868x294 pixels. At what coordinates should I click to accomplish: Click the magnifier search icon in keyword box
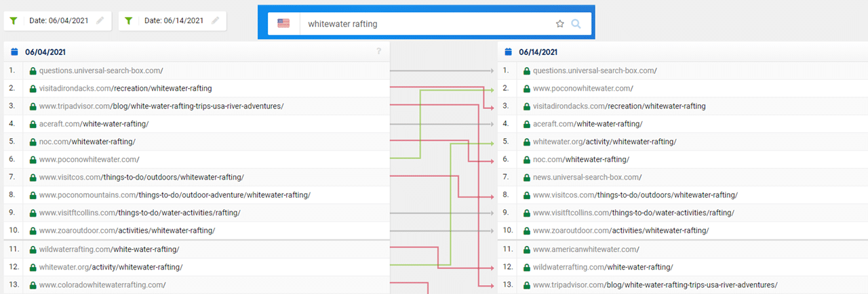(x=576, y=24)
